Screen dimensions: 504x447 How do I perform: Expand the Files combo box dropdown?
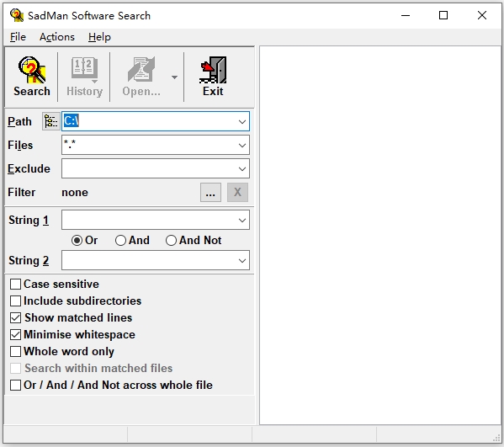[x=242, y=146]
